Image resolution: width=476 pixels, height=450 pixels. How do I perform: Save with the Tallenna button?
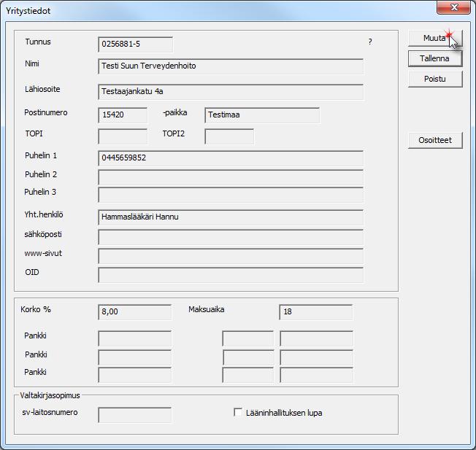point(435,58)
